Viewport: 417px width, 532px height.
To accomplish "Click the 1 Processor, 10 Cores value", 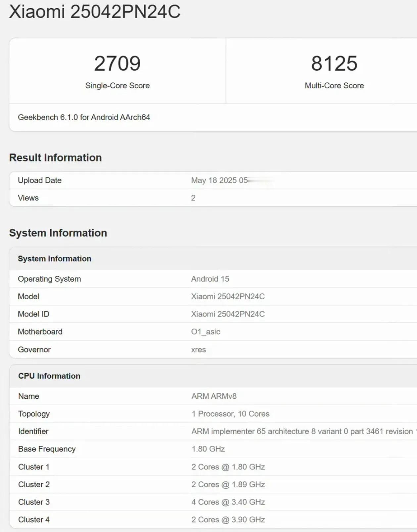I will [x=230, y=414].
